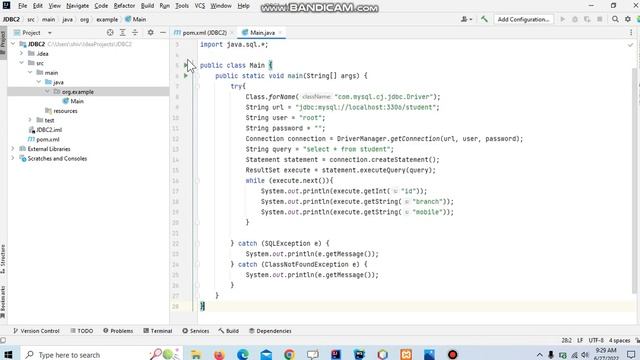
Task: Click Main breadcrumb in navigation bar
Action: click(x=136, y=19)
